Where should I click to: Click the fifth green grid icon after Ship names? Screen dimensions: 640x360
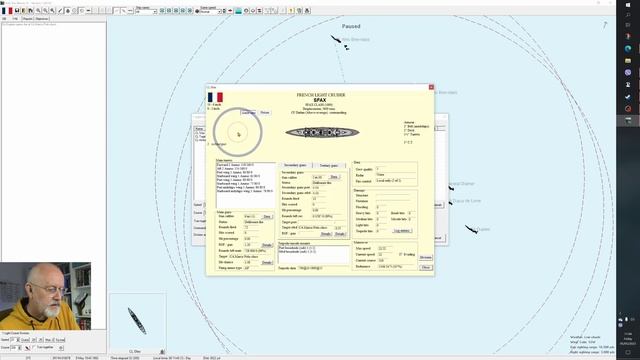[x=190, y=11]
